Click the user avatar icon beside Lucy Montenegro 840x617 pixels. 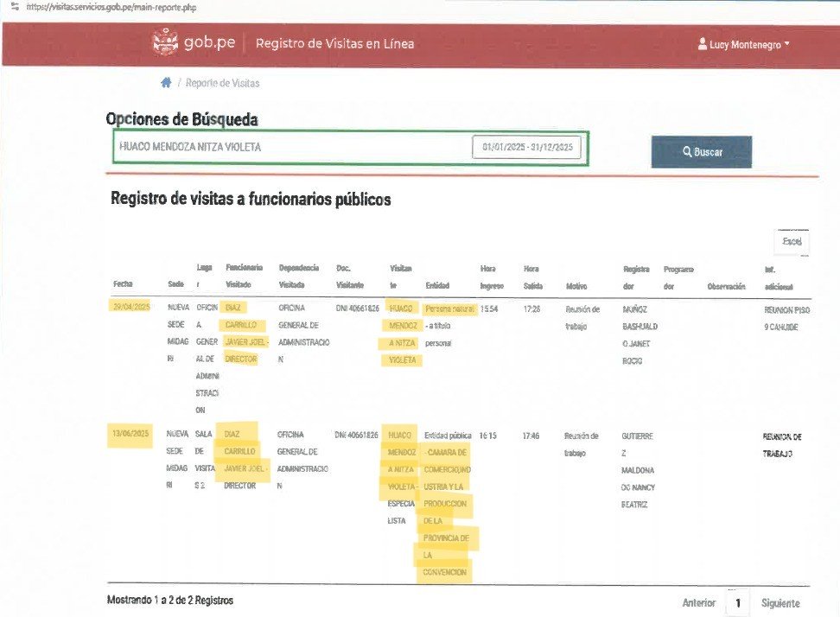[703, 44]
